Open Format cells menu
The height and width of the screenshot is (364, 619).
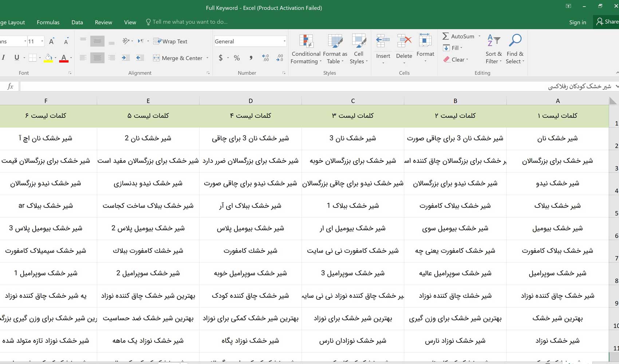425,48
